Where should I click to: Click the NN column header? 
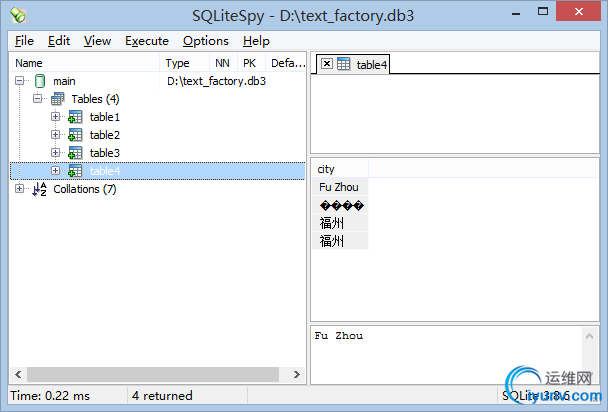coord(223,63)
